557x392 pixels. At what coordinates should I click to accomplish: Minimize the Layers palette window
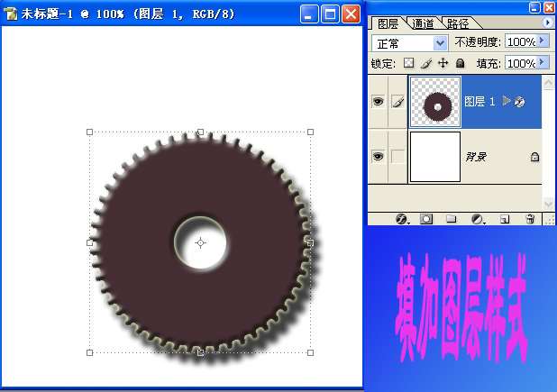(x=534, y=7)
